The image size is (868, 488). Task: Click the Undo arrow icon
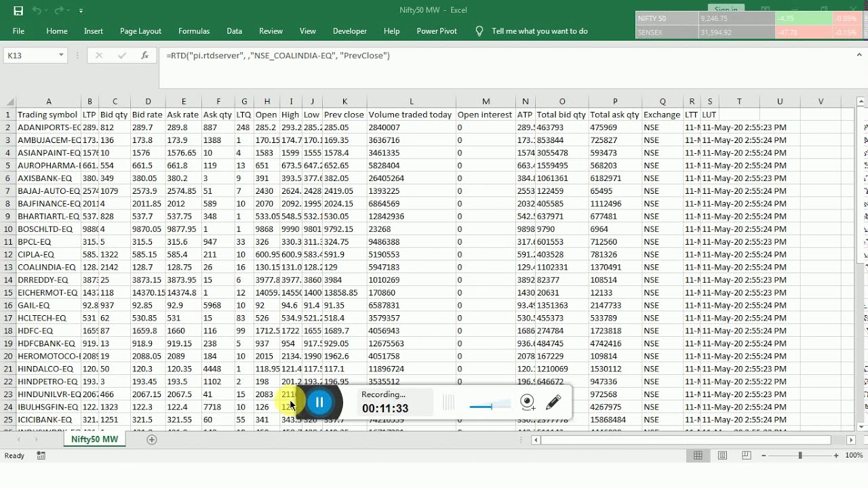coord(37,11)
